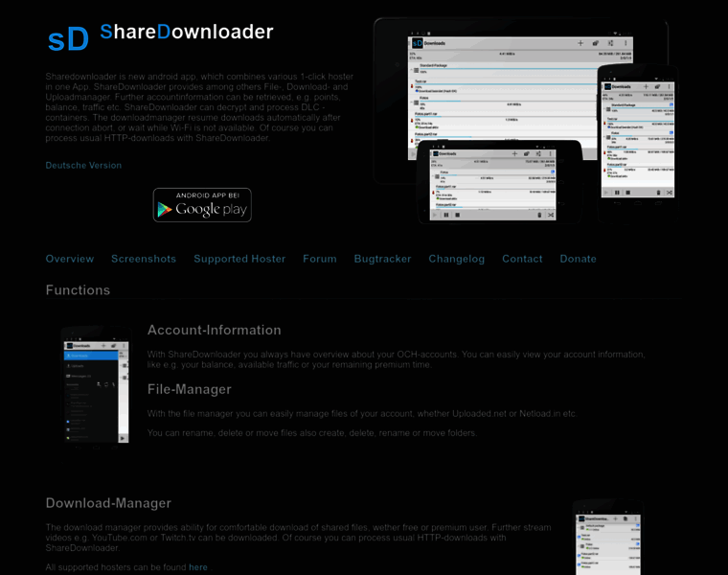Follow the 'here' supported hosters link

(198, 567)
